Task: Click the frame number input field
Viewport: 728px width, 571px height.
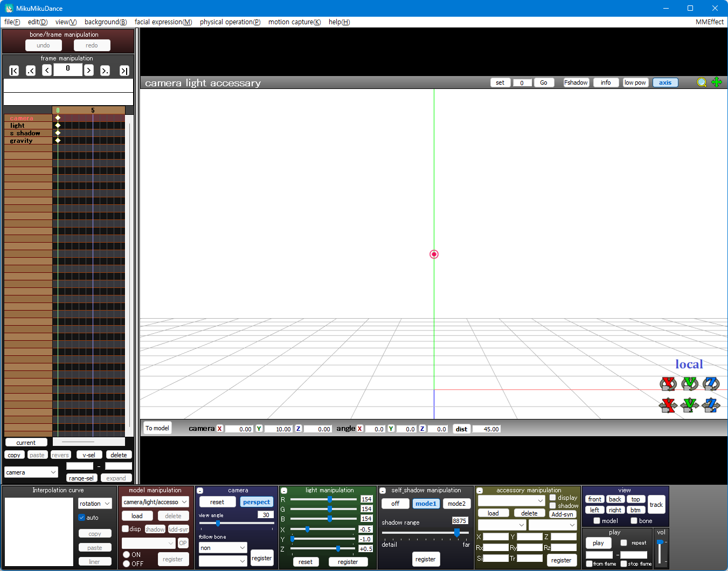Action: pyautogui.click(x=68, y=70)
